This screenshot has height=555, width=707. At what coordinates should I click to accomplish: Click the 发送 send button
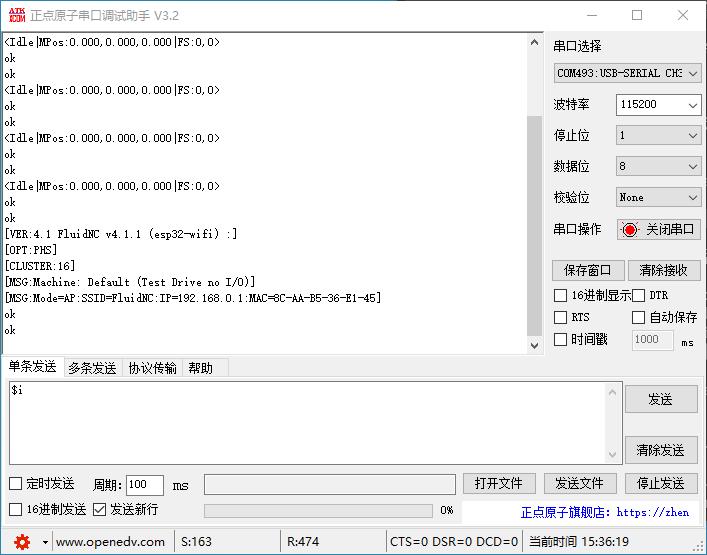[661, 399]
